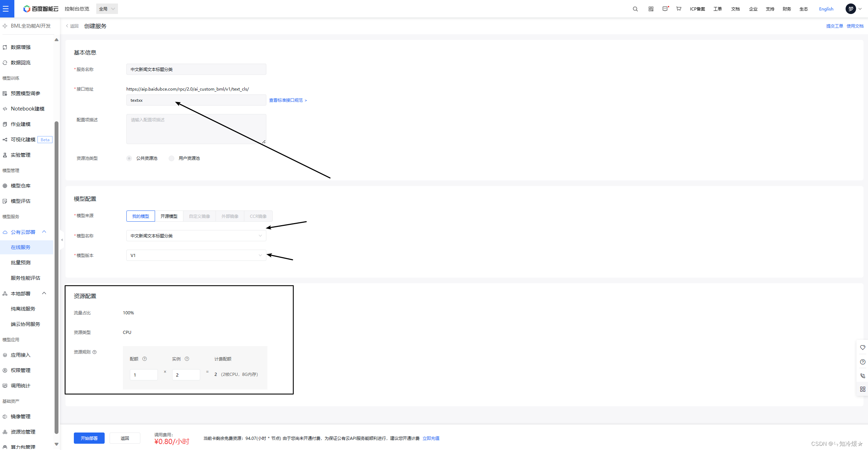Click the help icon next to 实例
The image size is (868, 450).
tap(187, 359)
